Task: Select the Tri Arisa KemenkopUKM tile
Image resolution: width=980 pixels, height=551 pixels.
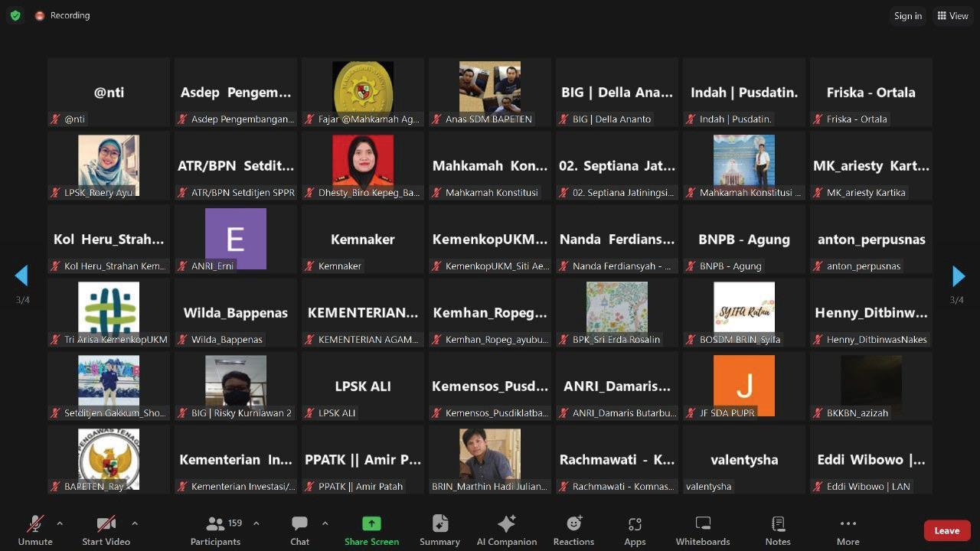Action: click(x=109, y=313)
